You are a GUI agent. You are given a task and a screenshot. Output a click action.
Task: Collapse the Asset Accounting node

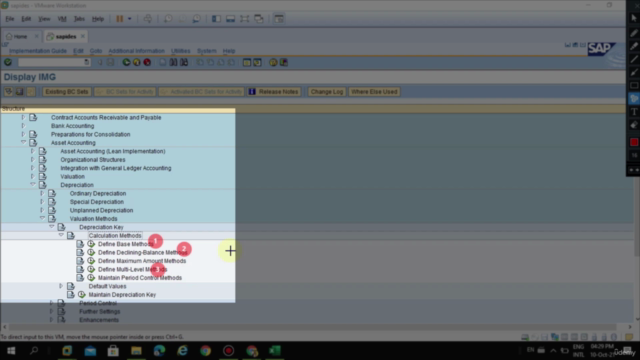coord(23,142)
